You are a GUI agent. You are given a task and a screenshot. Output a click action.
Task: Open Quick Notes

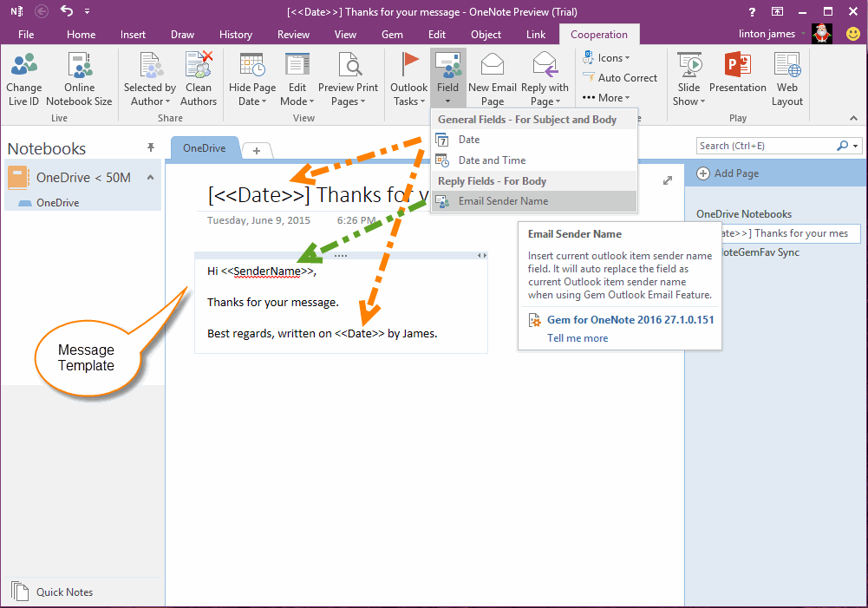(x=64, y=592)
